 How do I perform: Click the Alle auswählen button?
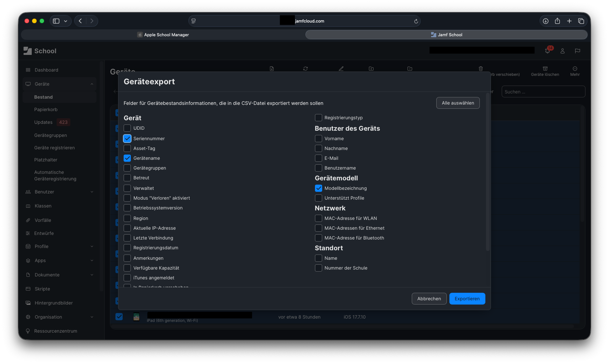point(458,103)
